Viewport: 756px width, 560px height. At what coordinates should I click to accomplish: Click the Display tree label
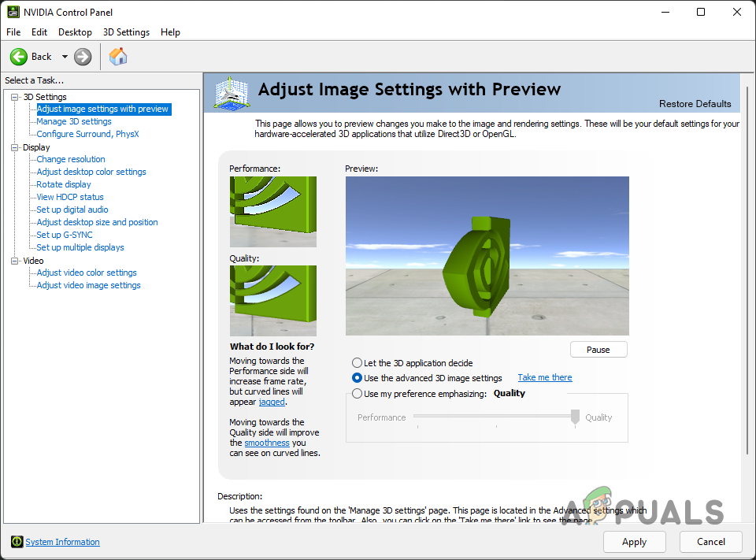tap(37, 147)
